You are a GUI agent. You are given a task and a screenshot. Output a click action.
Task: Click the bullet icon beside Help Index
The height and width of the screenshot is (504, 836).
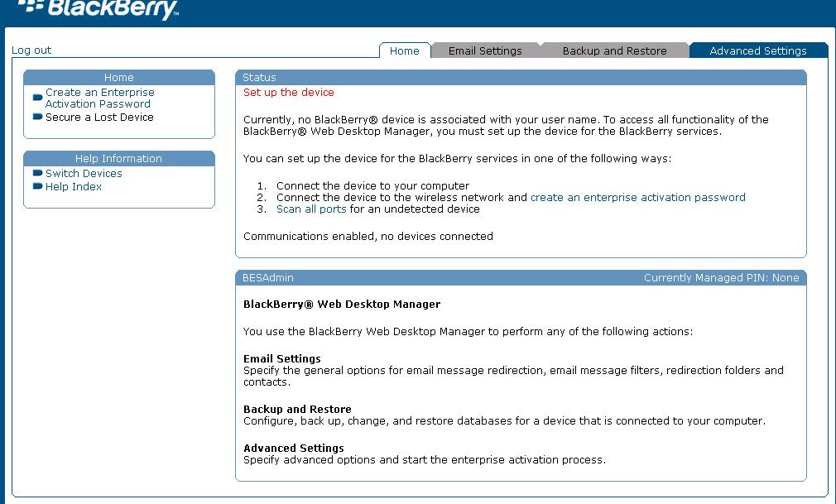[x=37, y=186]
